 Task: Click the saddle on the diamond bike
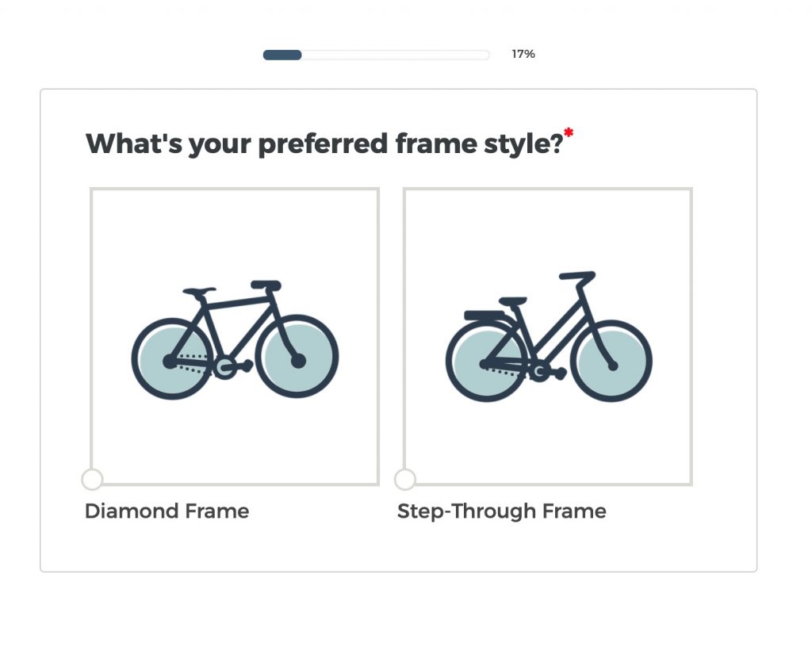[199, 292]
